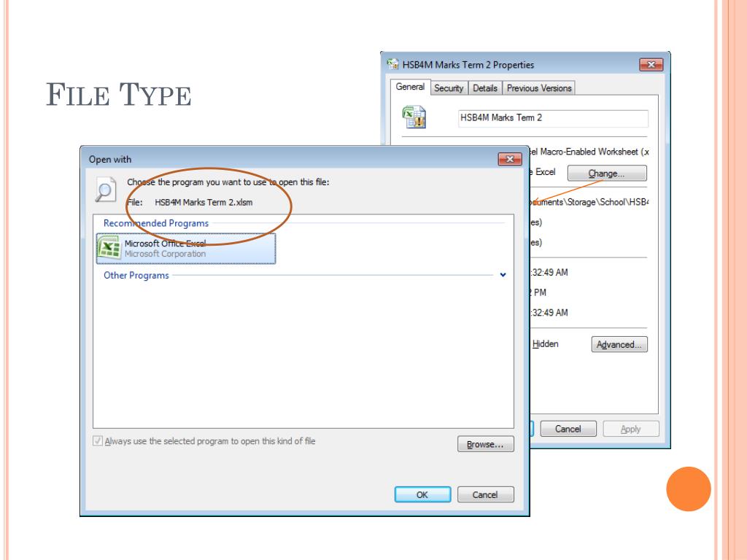Open the Security tab
This screenshot has width=747, height=560.
(449, 88)
